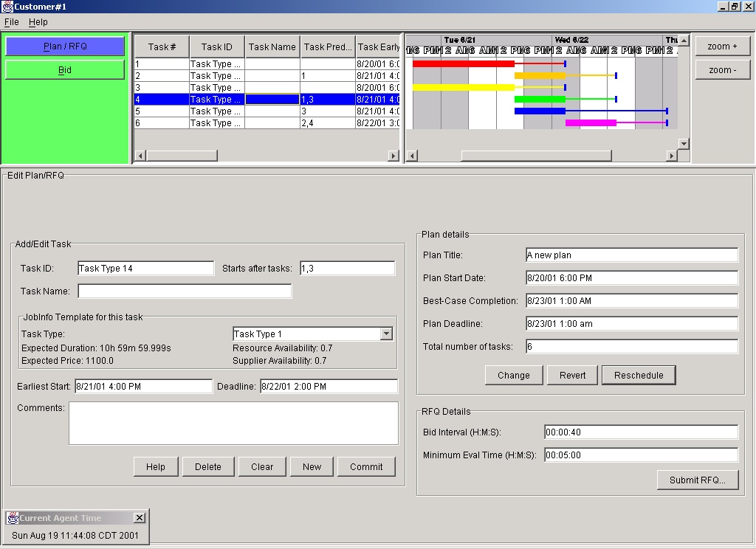
Task: Click the Task Pred... column header
Action: [328, 46]
